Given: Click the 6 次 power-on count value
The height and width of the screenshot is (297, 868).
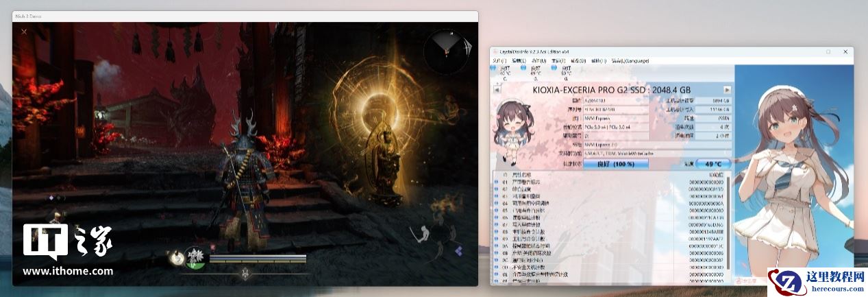Looking at the screenshot, I should 714,128.
